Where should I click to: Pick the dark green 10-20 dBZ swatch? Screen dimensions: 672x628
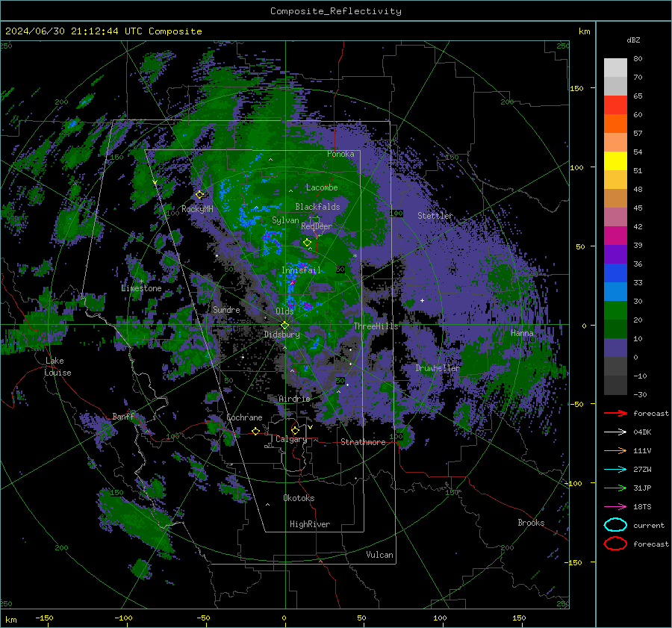click(615, 329)
